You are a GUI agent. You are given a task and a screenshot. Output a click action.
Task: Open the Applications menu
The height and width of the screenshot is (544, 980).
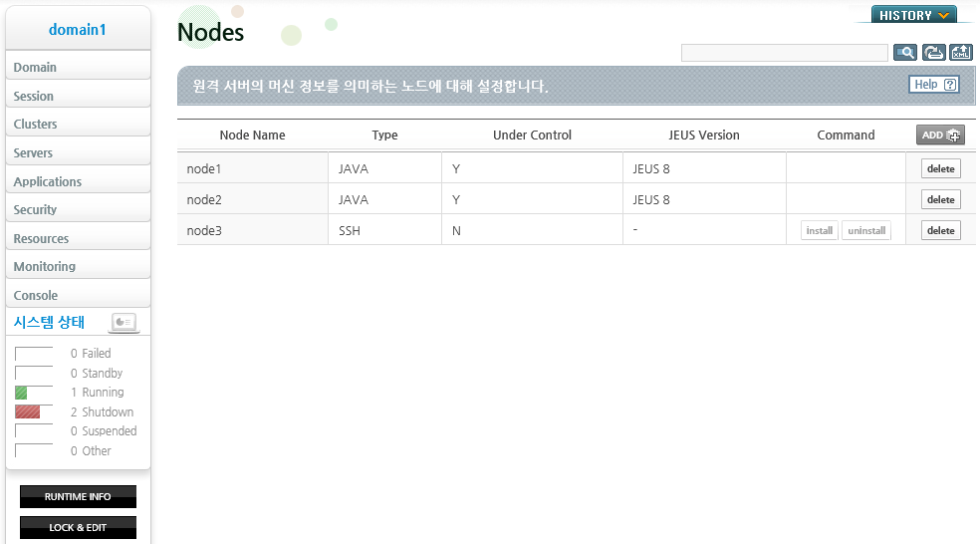tap(78, 181)
